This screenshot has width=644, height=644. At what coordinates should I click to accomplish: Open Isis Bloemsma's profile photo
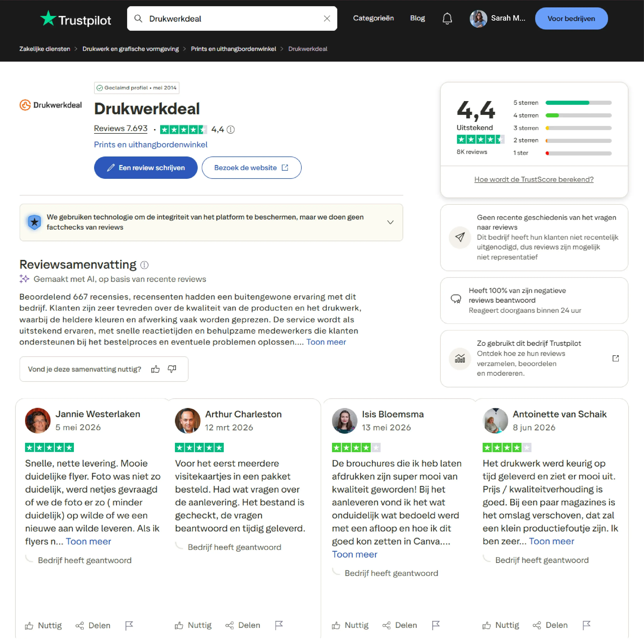[345, 421]
